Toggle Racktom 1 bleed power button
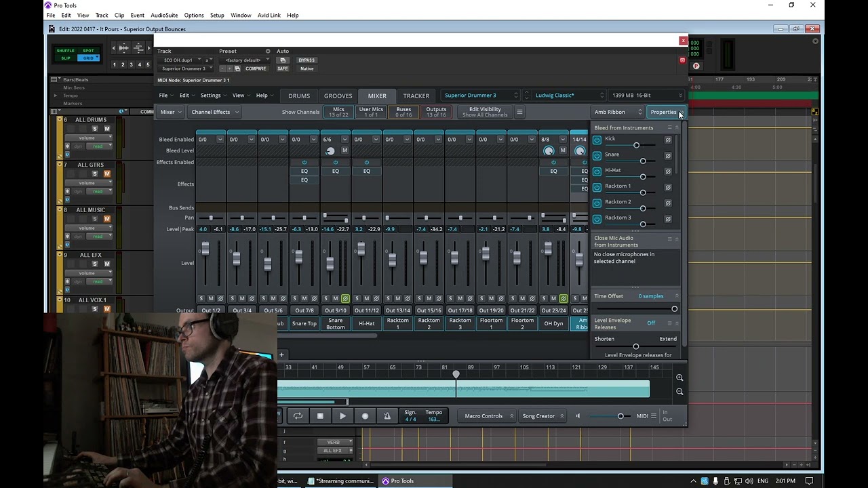Image resolution: width=868 pixels, height=488 pixels. click(597, 187)
